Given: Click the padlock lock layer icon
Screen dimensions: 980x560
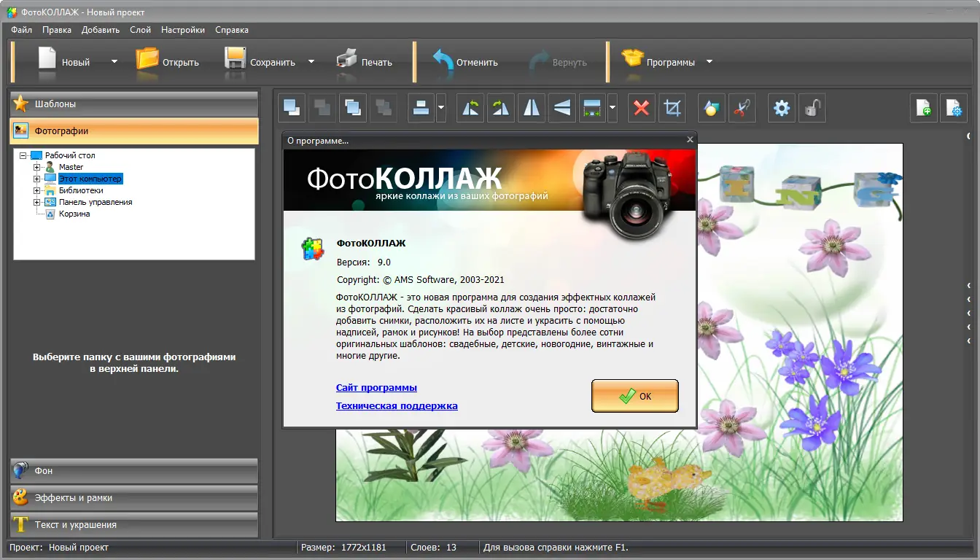Looking at the screenshot, I should click(x=812, y=108).
